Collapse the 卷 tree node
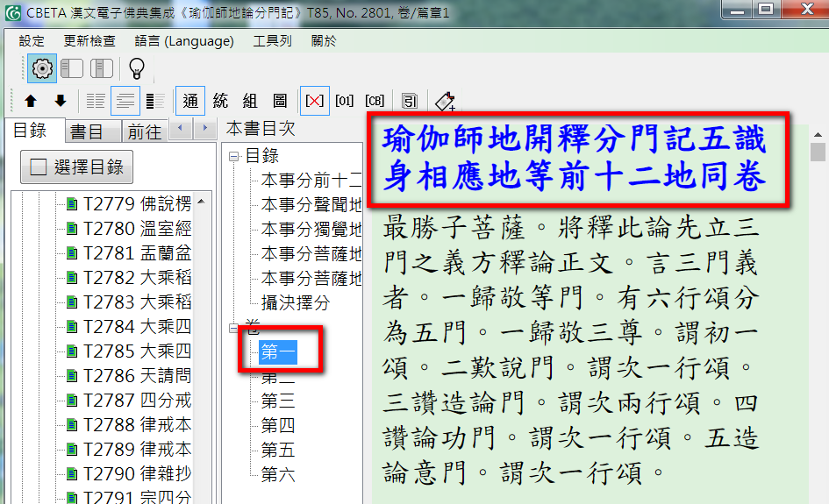This screenshot has width=829, height=504. [x=233, y=329]
